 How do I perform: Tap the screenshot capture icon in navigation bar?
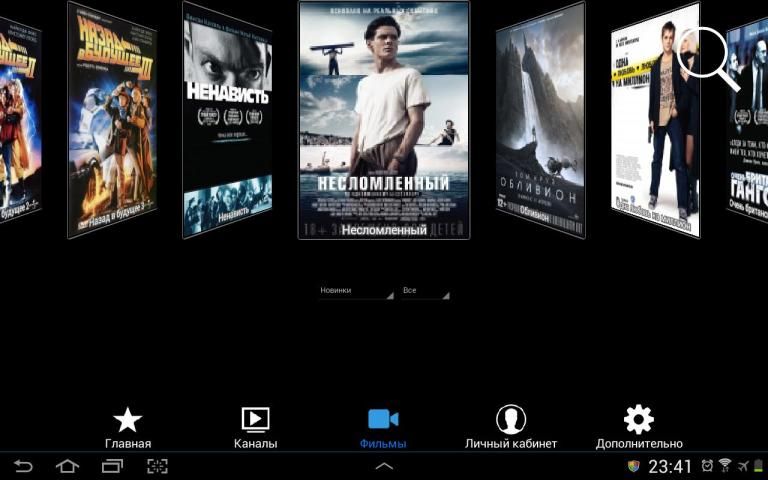pyautogui.click(x=157, y=466)
